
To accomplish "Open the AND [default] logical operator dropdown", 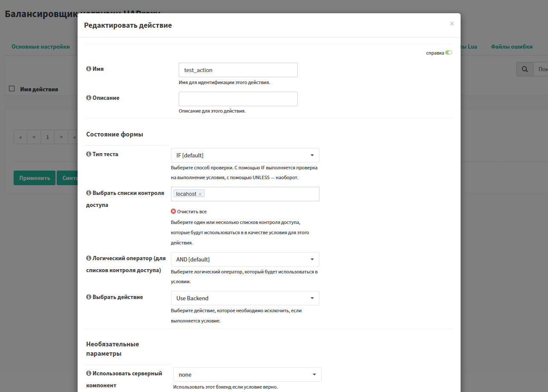I will 245,259.
